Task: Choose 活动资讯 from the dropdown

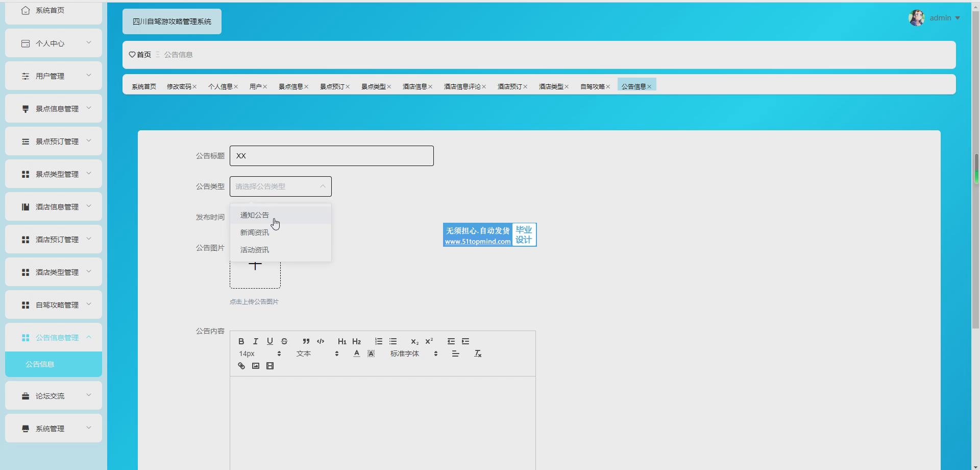Action: (x=281, y=250)
